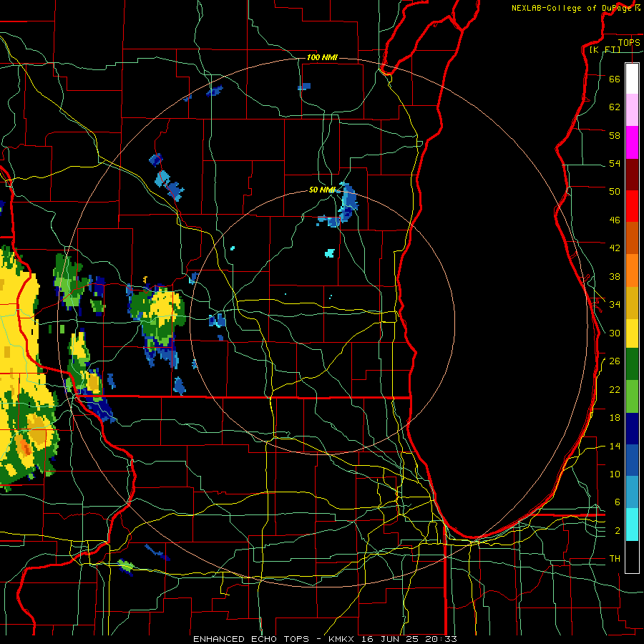This screenshot has height=644, width=644.
Task: Select the light green legend swatch
Action: 632,396
